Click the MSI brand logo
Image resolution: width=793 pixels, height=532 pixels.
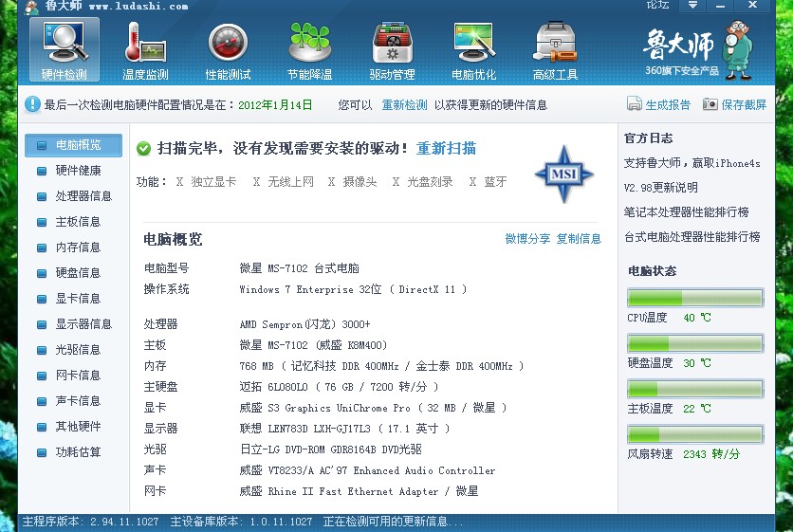563,174
